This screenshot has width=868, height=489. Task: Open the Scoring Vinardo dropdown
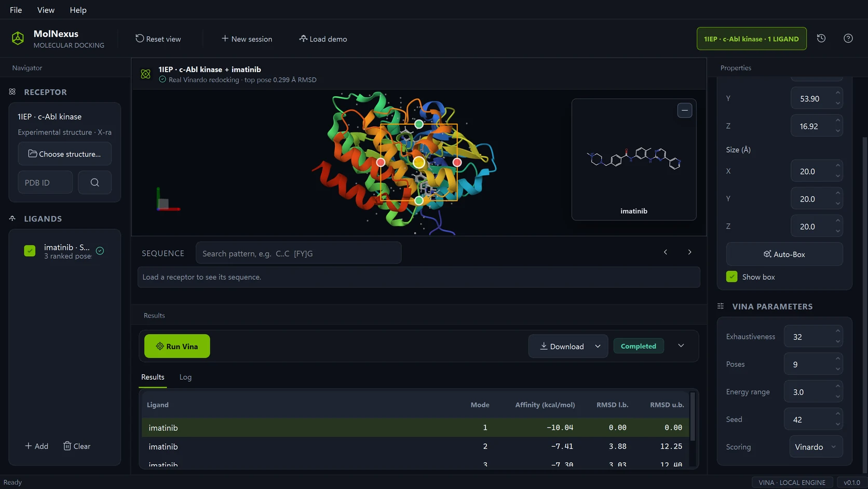tap(816, 447)
